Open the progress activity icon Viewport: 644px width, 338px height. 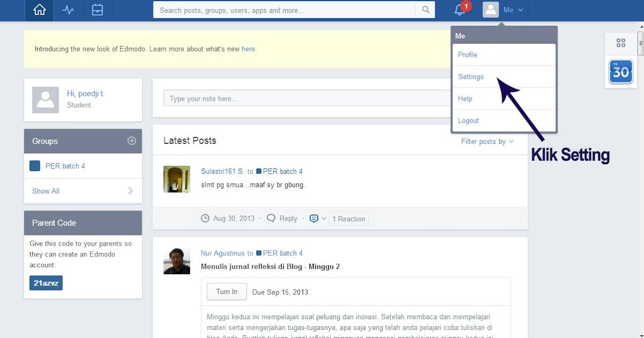pyautogui.click(x=68, y=10)
